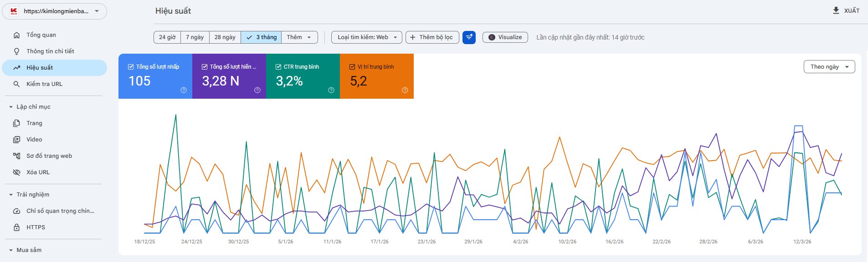Click help icon on Vị trí trung bình card
This screenshot has width=868, height=262.
point(405,90)
